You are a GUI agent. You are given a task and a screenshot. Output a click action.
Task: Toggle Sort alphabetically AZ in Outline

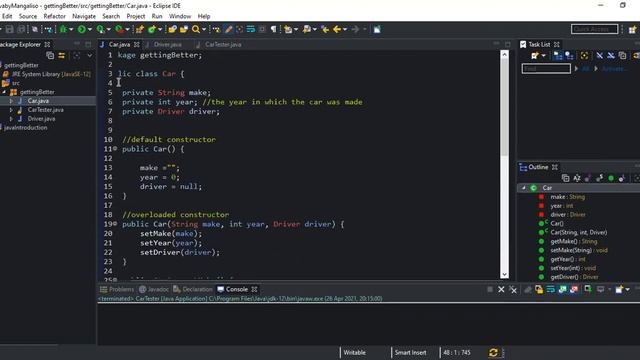pos(577,178)
